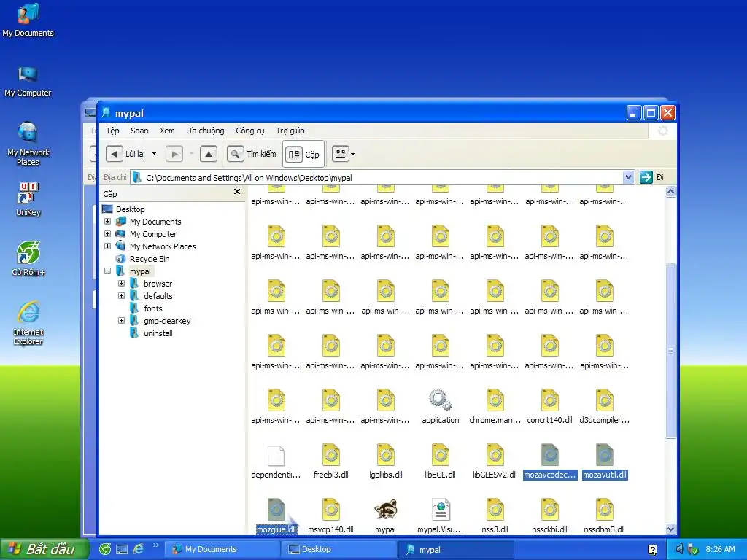Select the mozglue.dll file icon

[x=276, y=510]
